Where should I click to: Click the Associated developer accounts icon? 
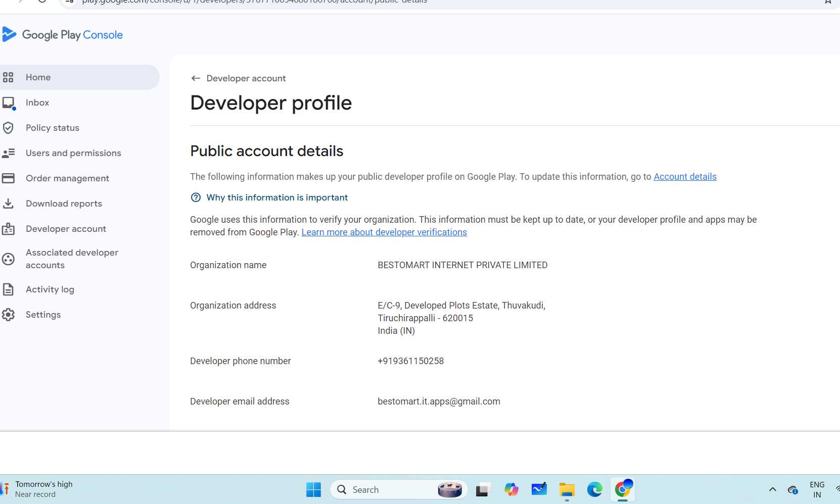(x=8, y=259)
